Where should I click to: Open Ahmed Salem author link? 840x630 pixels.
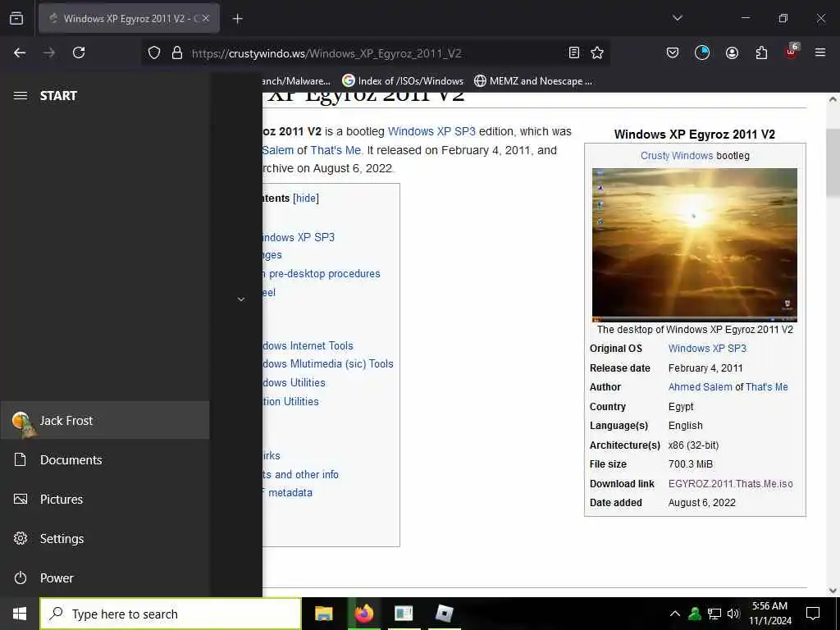point(700,387)
